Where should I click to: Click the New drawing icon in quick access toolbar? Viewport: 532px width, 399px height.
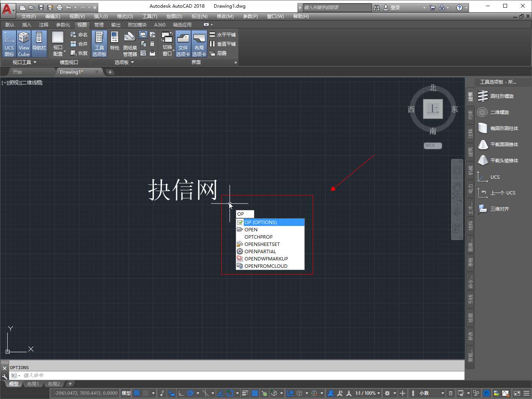[23, 7]
